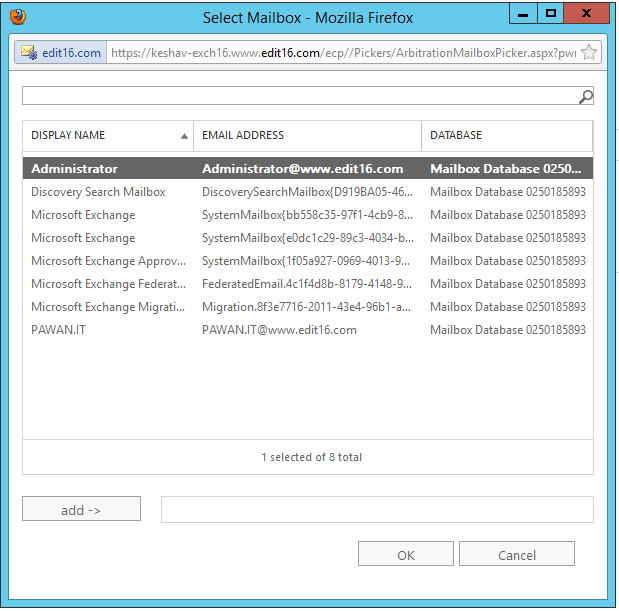Viewport: 619px width, 611px height.
Task: Click DiscoverySearchMailbox{D919BA05 email cell
Action: click(x=307, y=192)
